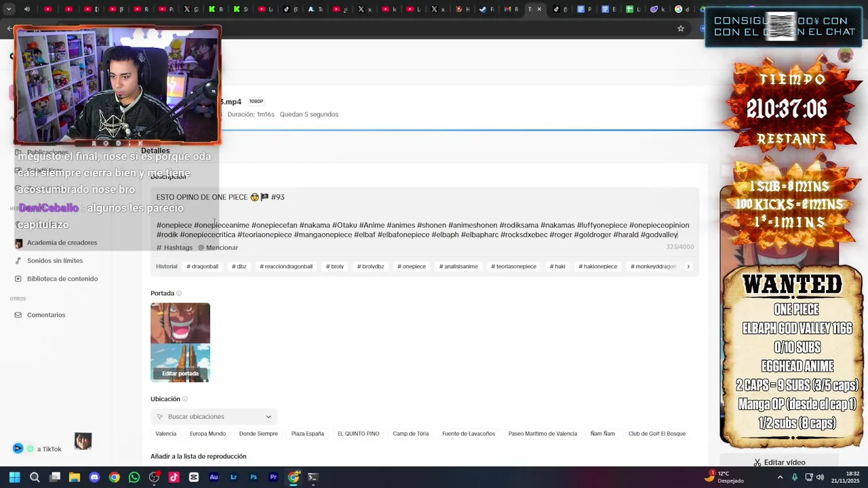Add the # dbz hashtag suggestion
868x488 pixels.
pyautogui.click(x=239, y=266)
